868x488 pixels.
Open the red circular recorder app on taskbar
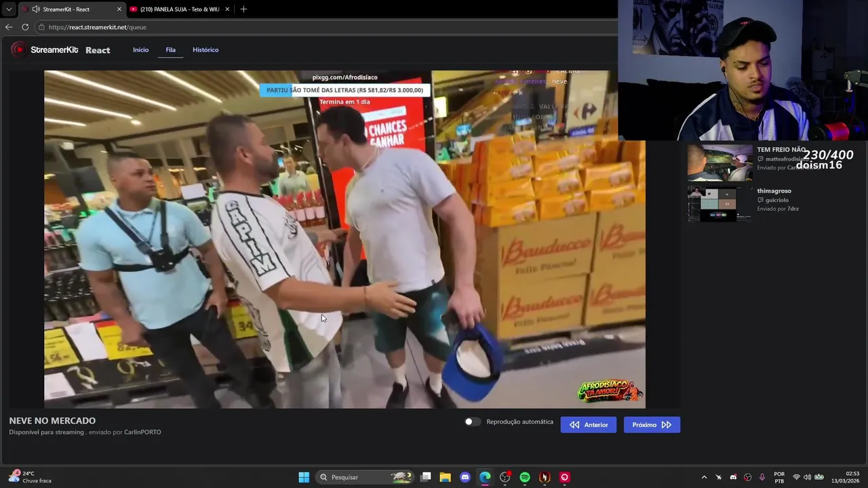pyautogui.click(x=564, y=477)
